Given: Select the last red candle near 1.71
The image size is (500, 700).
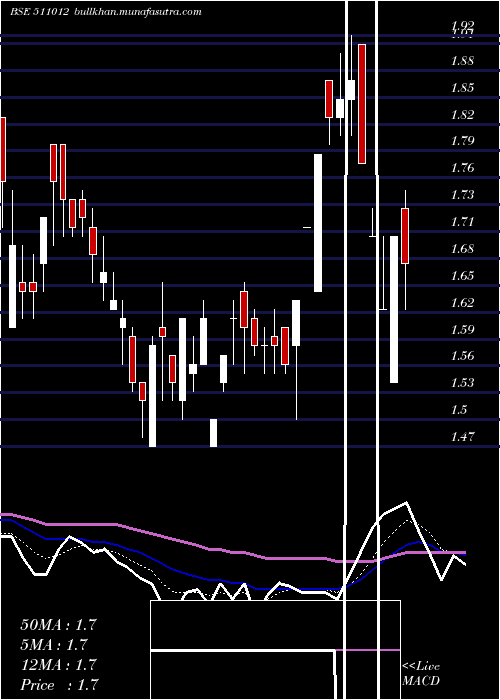Looking at the screenshot, I should pyautogui.click(x=405, y=236).
